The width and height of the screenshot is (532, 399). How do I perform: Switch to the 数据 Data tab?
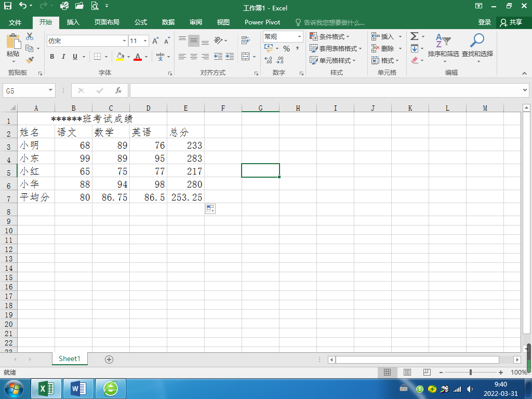click(168, 22)
